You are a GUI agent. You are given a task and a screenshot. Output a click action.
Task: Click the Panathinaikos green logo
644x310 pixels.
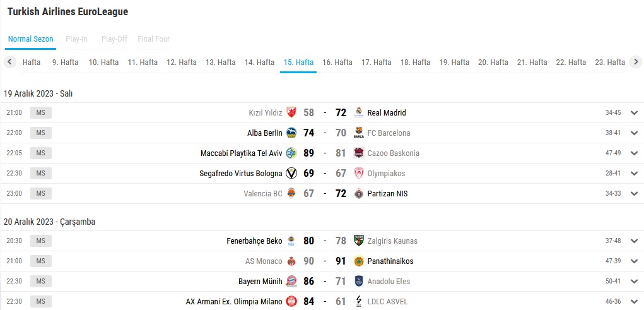359,261
